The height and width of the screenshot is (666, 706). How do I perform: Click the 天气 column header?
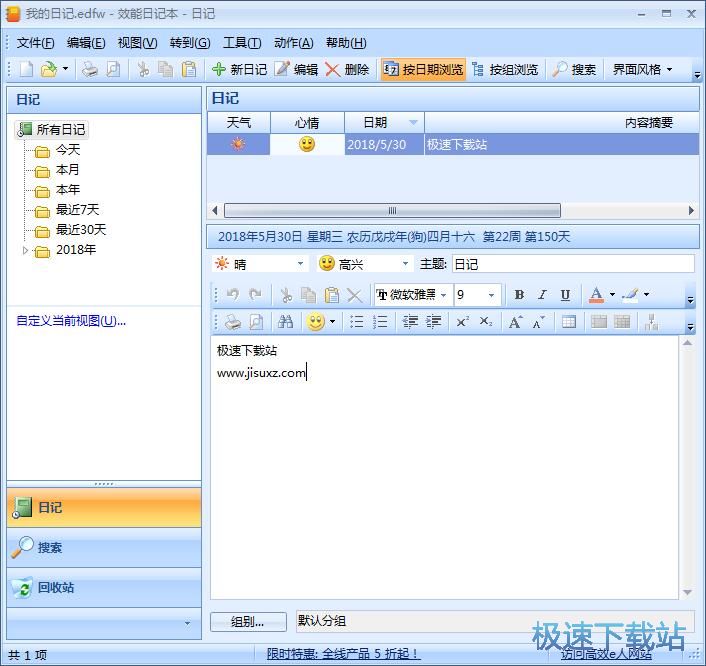[x=239, y=122]
